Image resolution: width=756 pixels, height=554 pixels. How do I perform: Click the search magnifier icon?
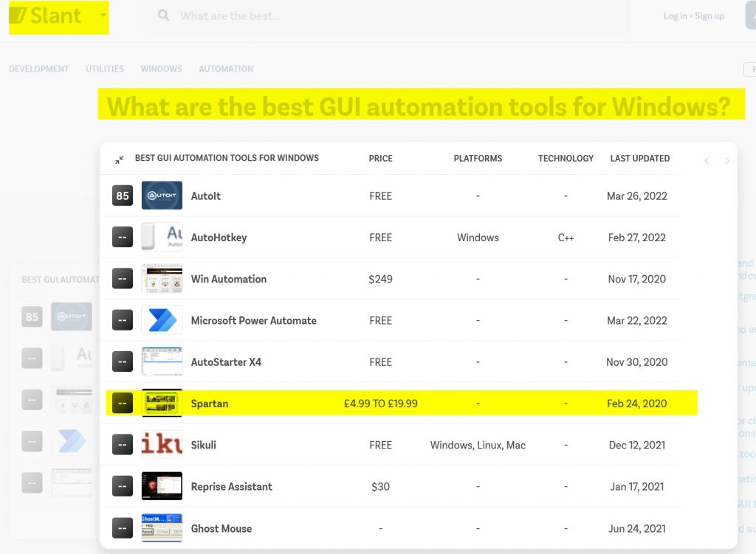164,15
